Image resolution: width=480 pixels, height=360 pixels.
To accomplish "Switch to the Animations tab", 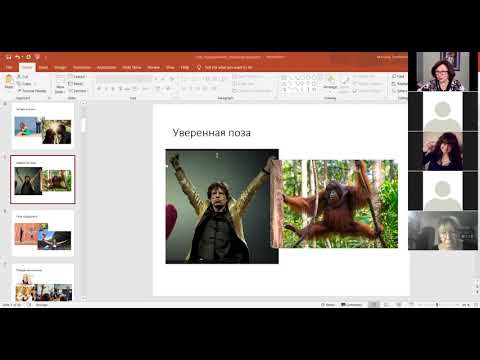I will click(107, 67).
